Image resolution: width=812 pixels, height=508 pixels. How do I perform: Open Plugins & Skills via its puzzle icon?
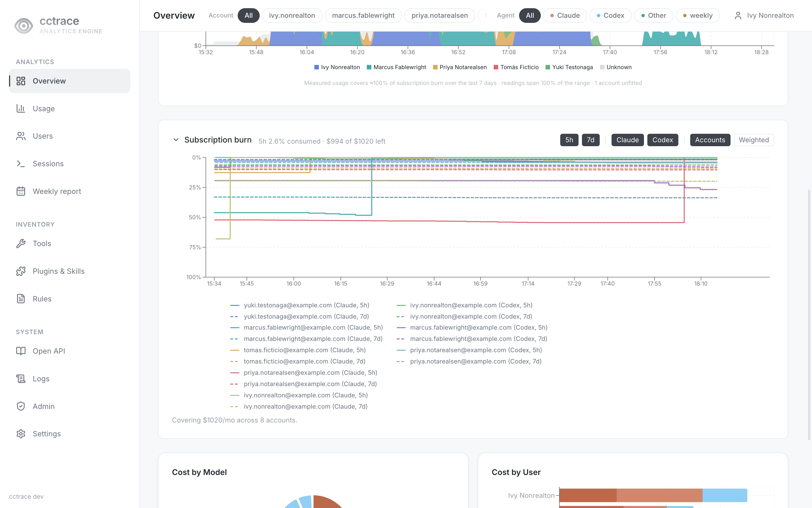21,271
